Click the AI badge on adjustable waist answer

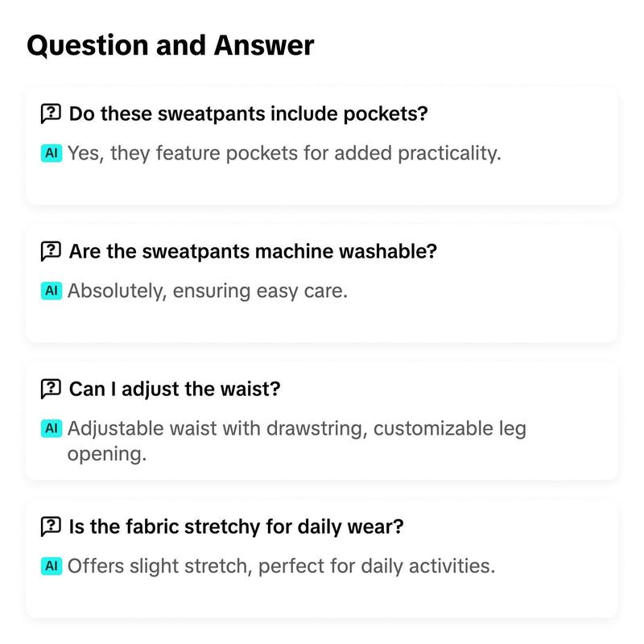coord(52,428)
